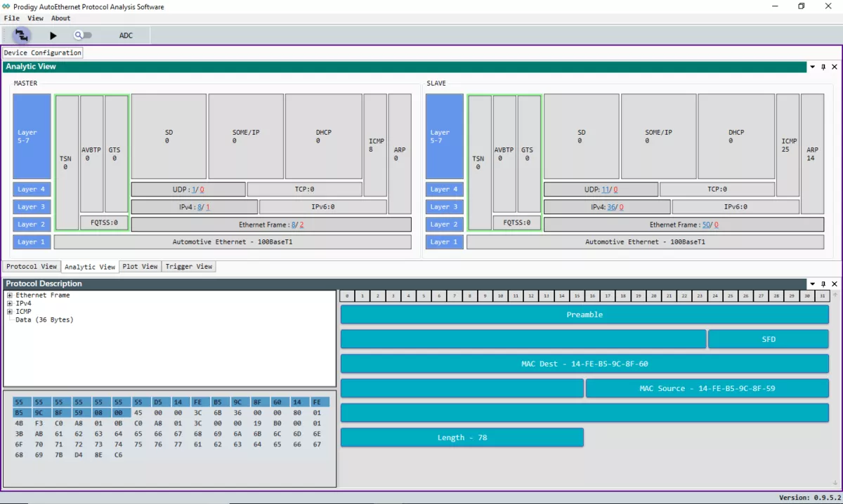Pin the Analytic View panel
Viewport: 843px width, 504px height.
[x=823, y=67]
